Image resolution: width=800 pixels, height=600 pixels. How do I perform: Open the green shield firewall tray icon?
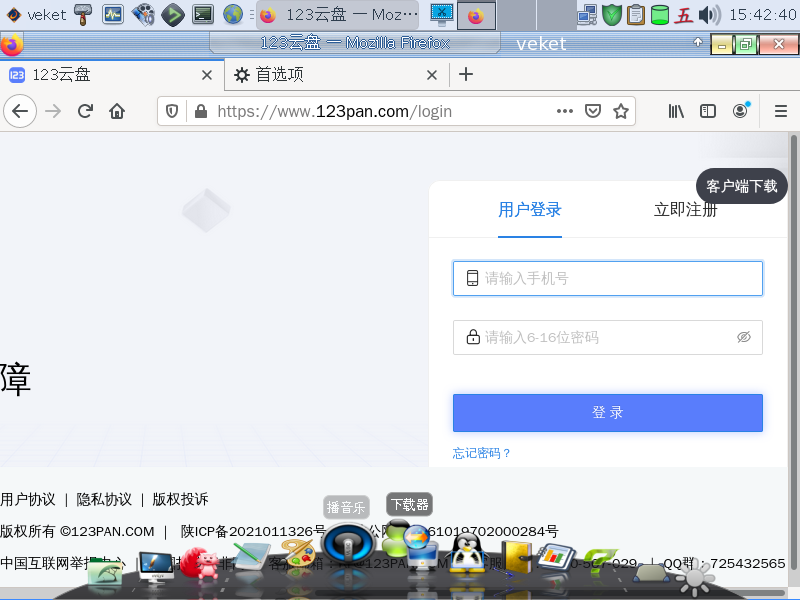point(612,15)
